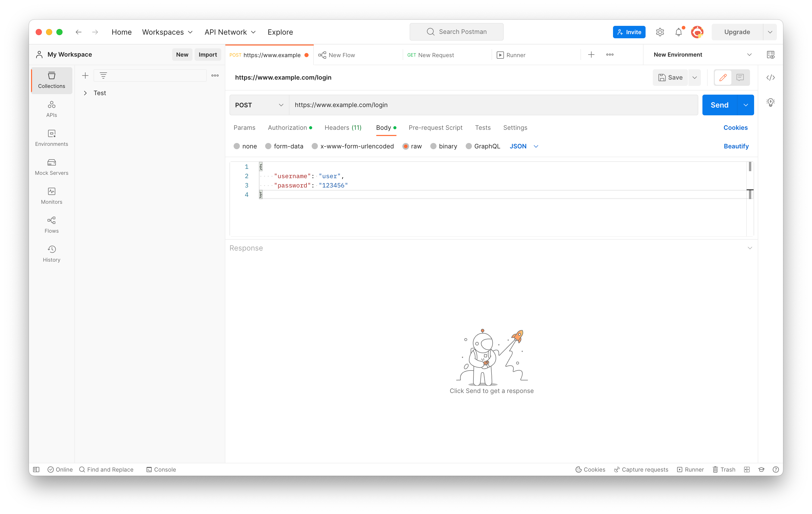Open History in the left sidebar
This screenshot has height=514, width=812.
pyautogui.click(x=51, y=253)
